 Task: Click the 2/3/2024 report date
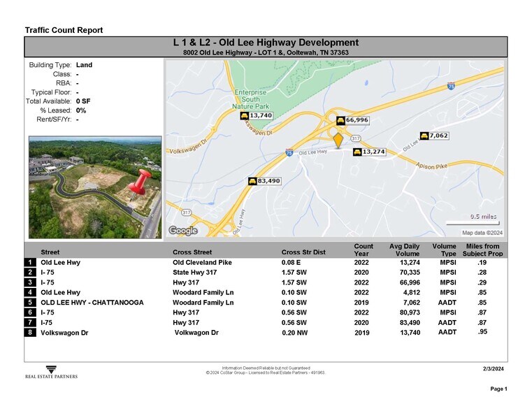pos(494,368)
